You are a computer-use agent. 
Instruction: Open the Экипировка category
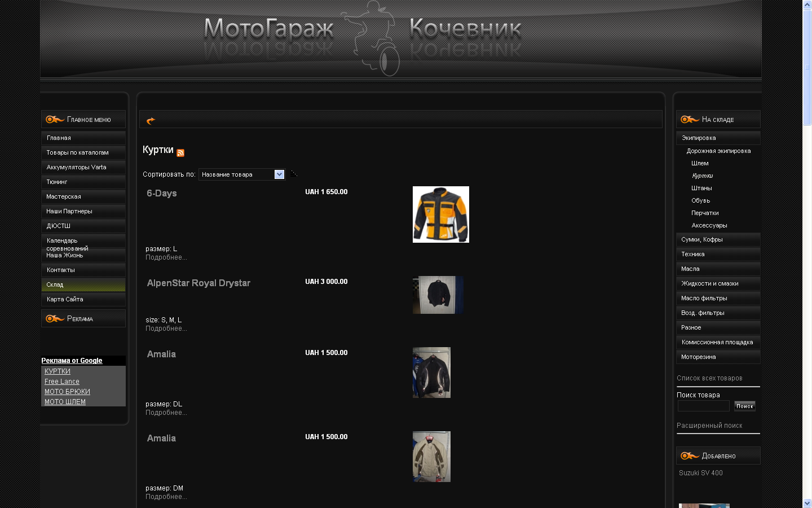(x=718, y=138)
